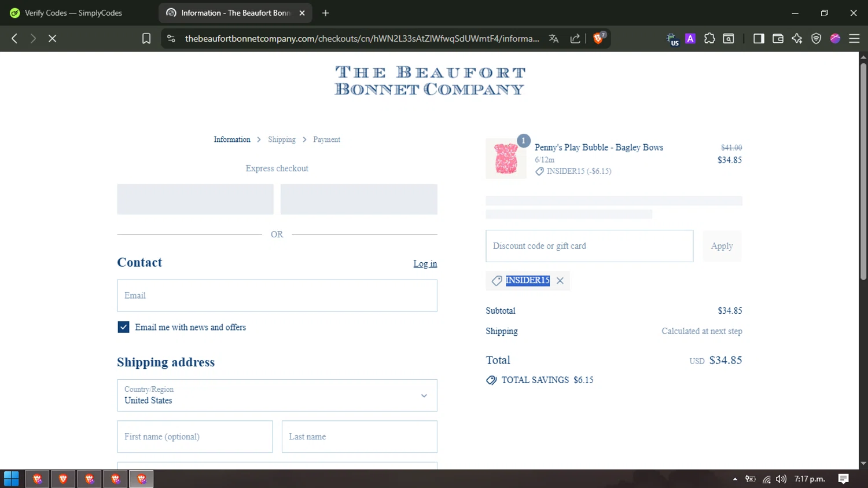
Task: Open the first Brave taskbar window
Action: tap(38, 479)
